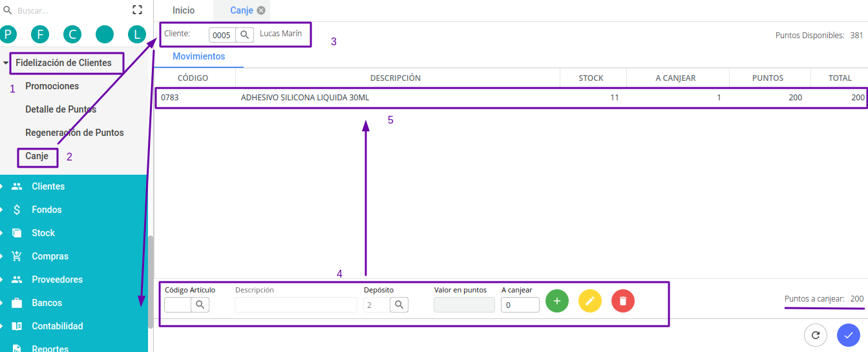This screenshot has height=352, width=868.
Task: Open the Reportes menu item
Action: [x=50, y=348]
